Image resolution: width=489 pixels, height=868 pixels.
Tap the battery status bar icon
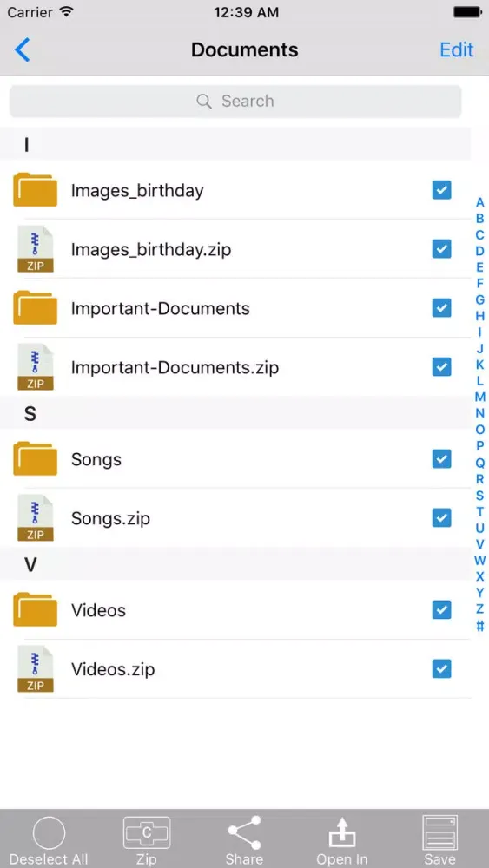(466, 11)
